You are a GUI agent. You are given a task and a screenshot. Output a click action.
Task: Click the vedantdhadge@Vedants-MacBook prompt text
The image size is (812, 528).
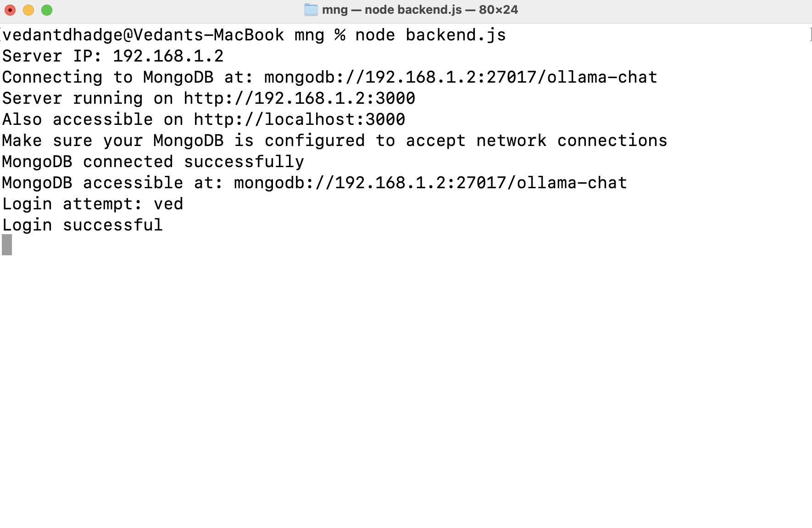[143, 35]
